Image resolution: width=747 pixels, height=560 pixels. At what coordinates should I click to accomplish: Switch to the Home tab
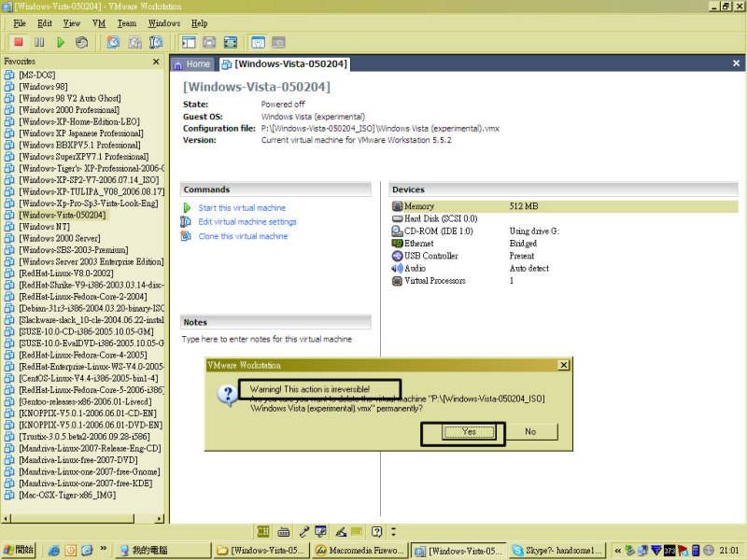pyautogui.click(x=192, y=63)
